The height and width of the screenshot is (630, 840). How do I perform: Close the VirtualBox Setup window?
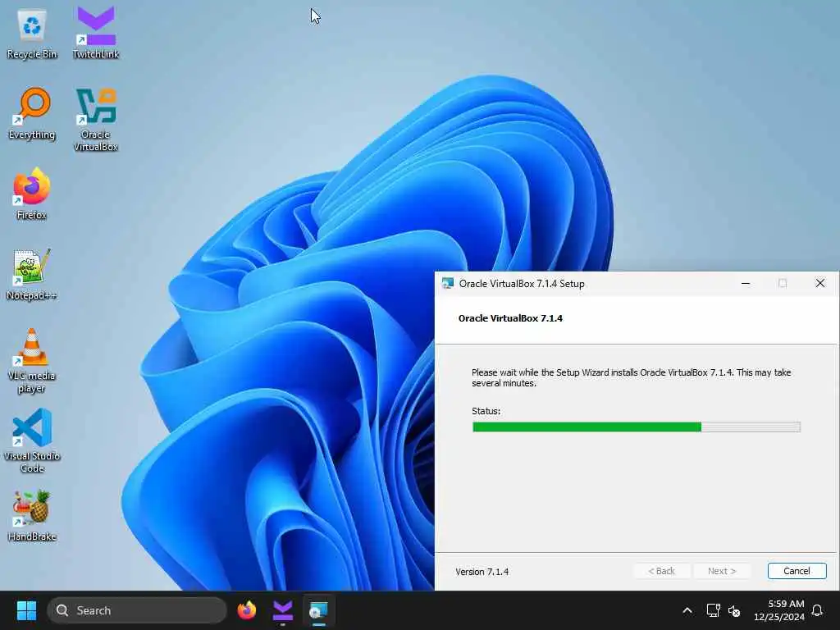coord(819,283)
